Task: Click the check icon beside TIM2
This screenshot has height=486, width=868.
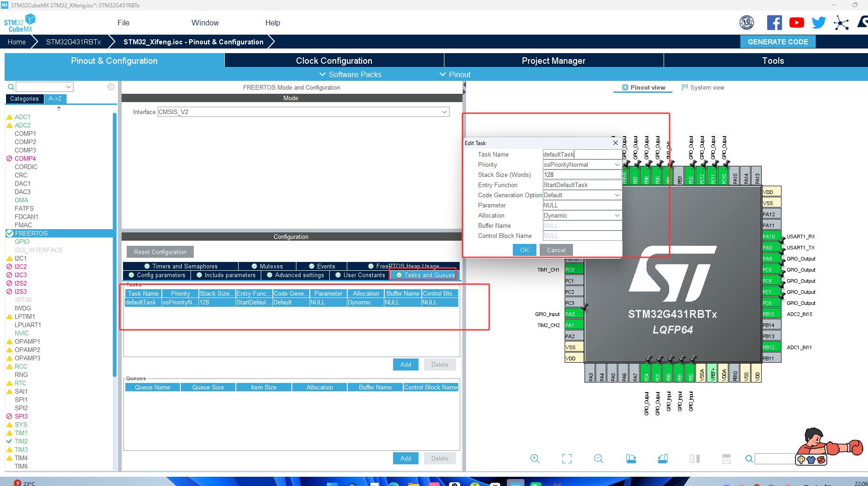Action: click(9, 441)
